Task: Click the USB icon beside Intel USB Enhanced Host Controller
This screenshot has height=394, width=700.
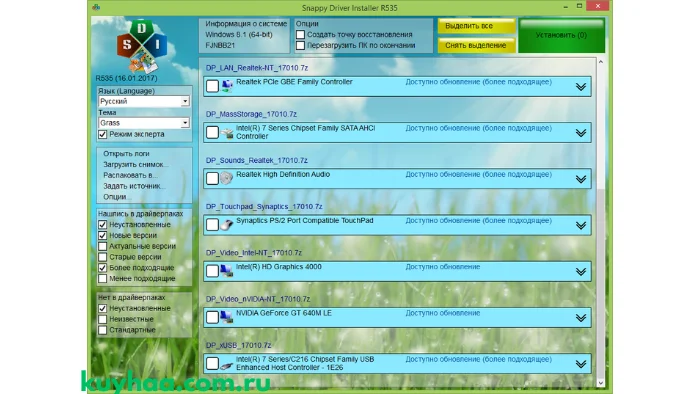Action: click(227, 365)
